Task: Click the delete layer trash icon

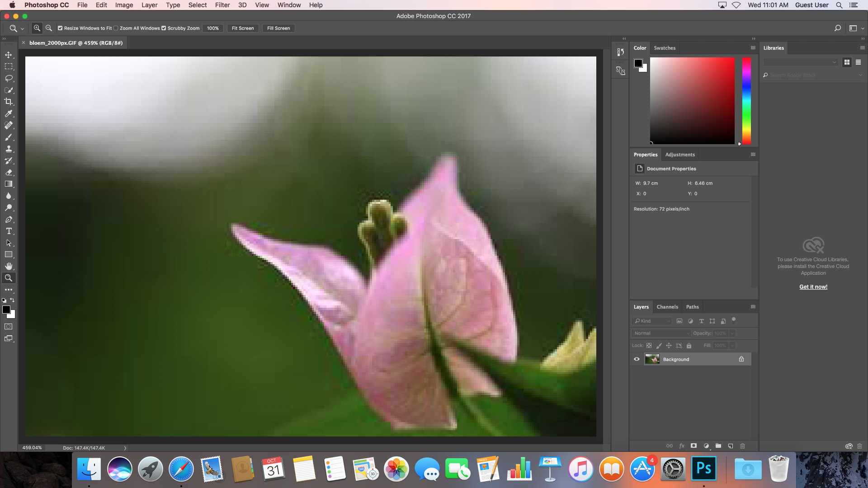Action: point(742,446)
